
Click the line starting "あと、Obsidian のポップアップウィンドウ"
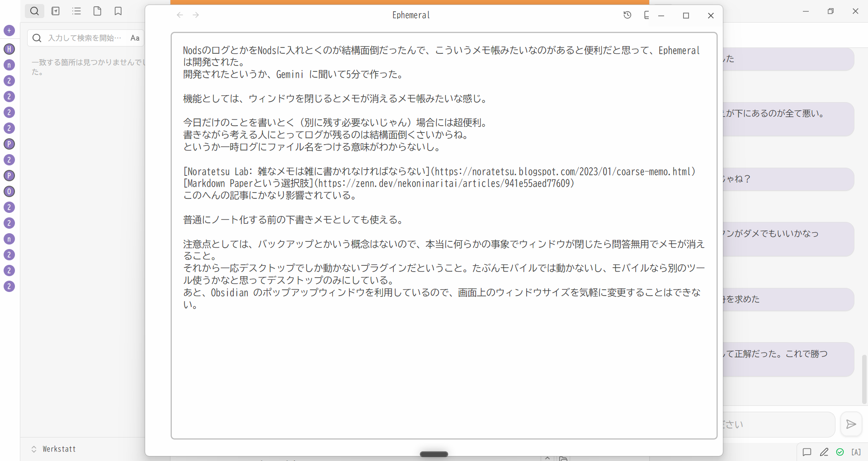click(442, 298)
